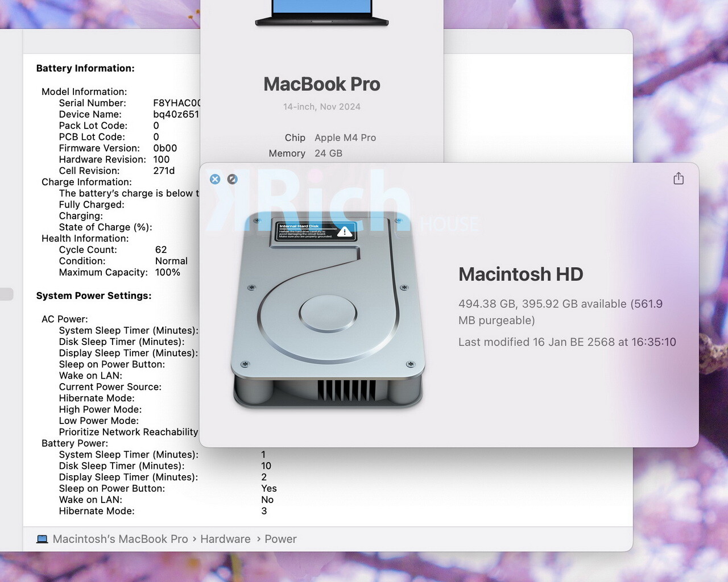The height and width of the screenshot is (582, 728).
Task: Click Prioritize Network Reachability label
Action: pos(129,432)
